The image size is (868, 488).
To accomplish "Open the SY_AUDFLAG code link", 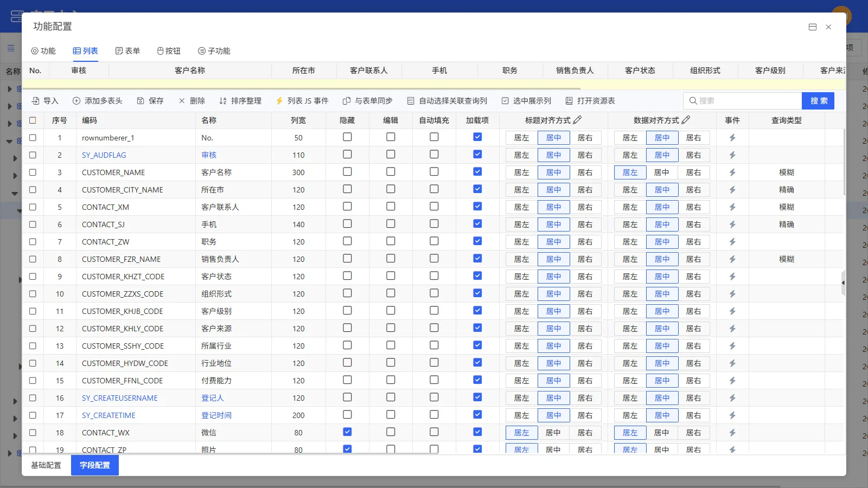I will (x=104, y=155).
